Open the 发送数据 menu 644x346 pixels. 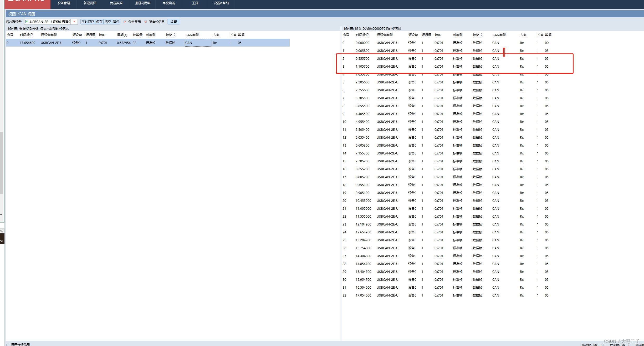(x=116, y=3)
